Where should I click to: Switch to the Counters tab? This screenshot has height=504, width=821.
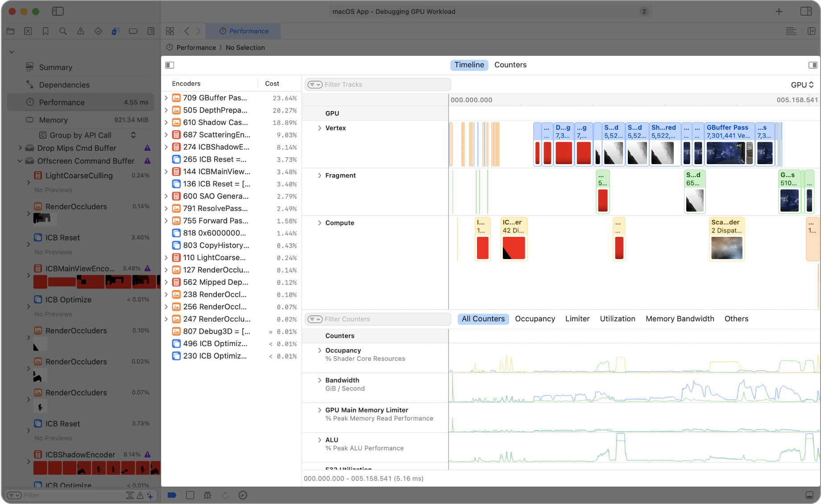tap(510, 65)
